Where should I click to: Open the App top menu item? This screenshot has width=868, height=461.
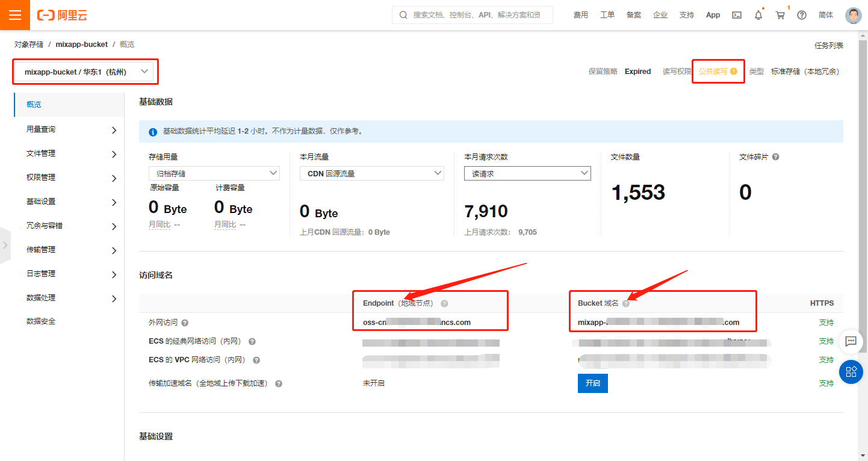[x=713, y=15]
